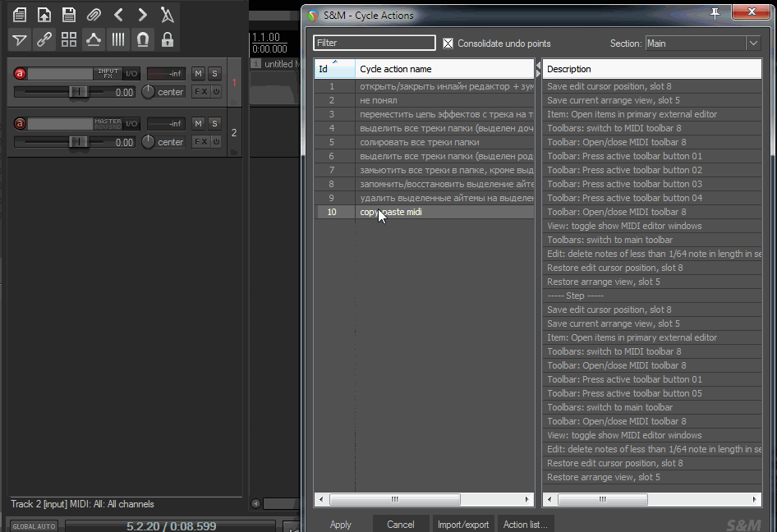Click the Filter input field
The height and width of the screenshot is (532, 777).
[x=375, y=43]
